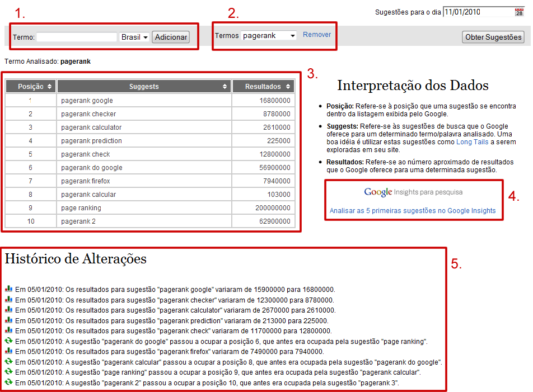The image size is (533, 392).
Task: Click sort arrows in the Resultados header
Action: click(x=288, y=87)
